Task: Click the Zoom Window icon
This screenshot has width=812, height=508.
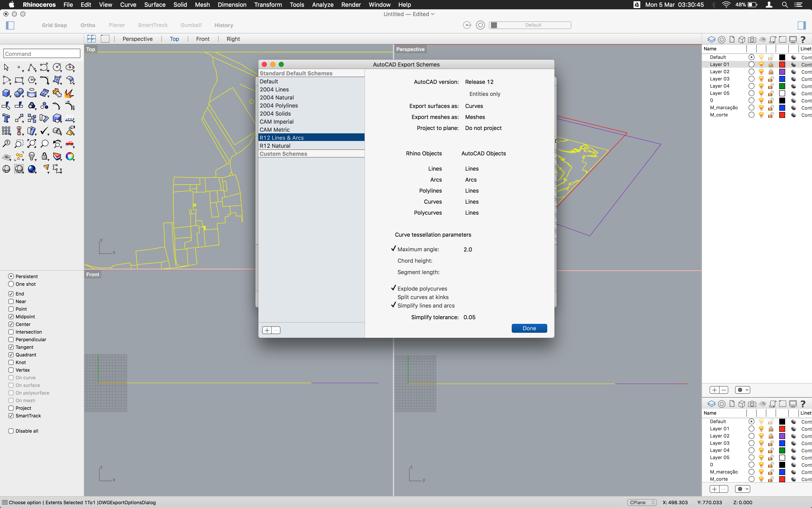Action: [19, 144]
